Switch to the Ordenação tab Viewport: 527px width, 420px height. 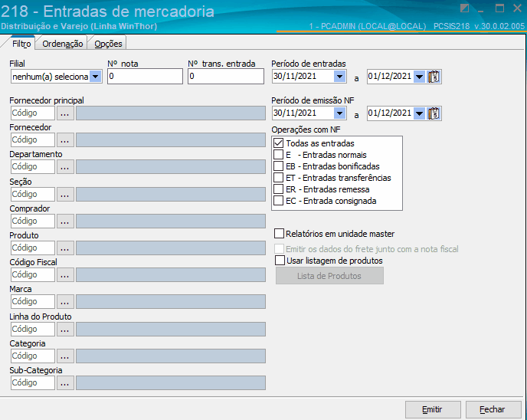63,44
